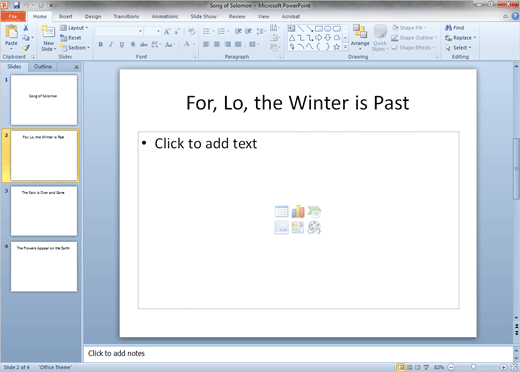Click the Format Painter brush icon

tap(26, 48)
